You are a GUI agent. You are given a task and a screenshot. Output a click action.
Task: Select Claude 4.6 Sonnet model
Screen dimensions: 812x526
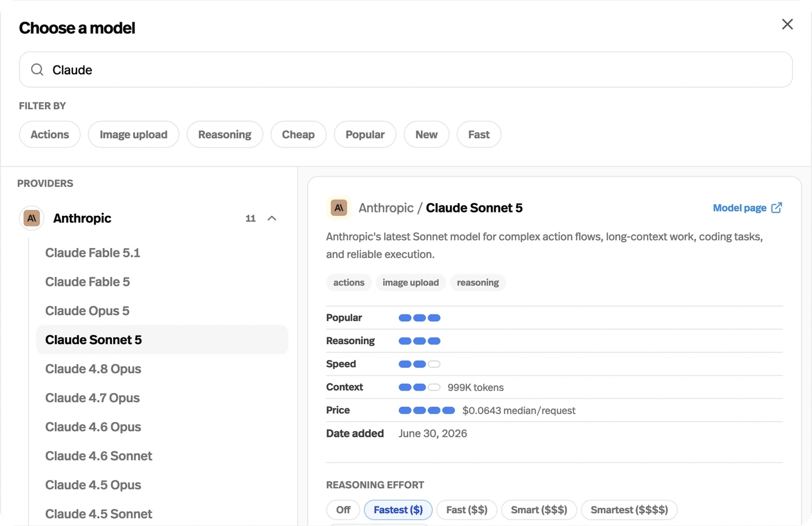coord(162,456)
